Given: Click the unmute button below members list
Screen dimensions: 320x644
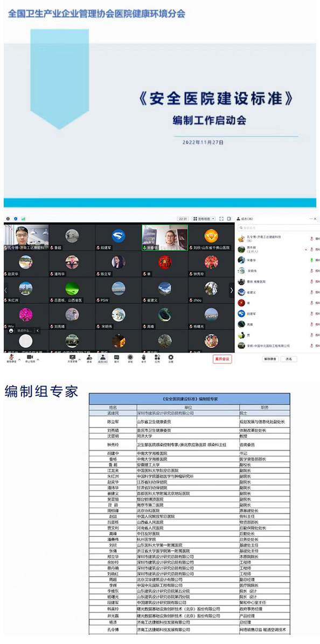Looking at the screenshot, I should [270, 359].
